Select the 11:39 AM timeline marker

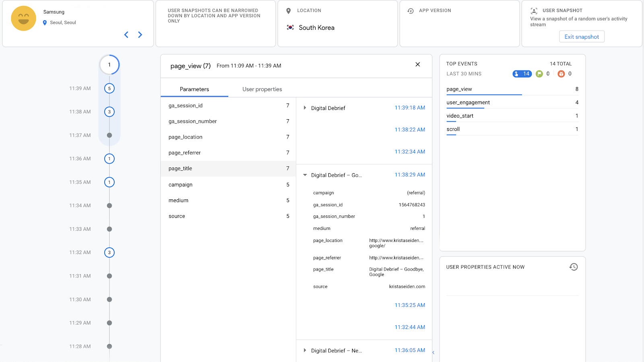109,89
